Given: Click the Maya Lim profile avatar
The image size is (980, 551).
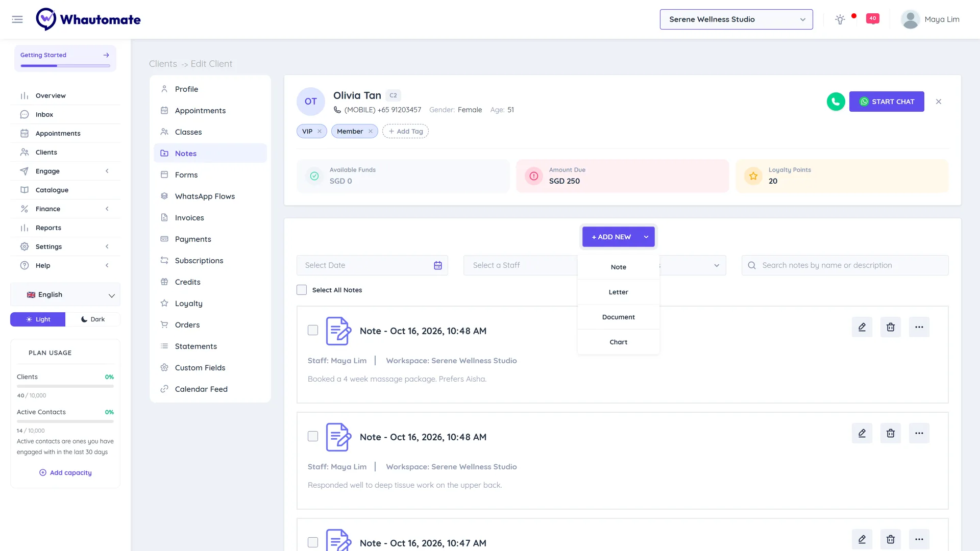Looking at the screenshot, I should click(x=910, y=19).
